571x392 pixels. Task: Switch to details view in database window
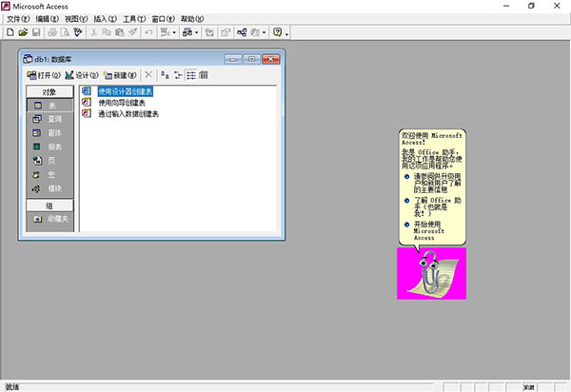[204, 74]
